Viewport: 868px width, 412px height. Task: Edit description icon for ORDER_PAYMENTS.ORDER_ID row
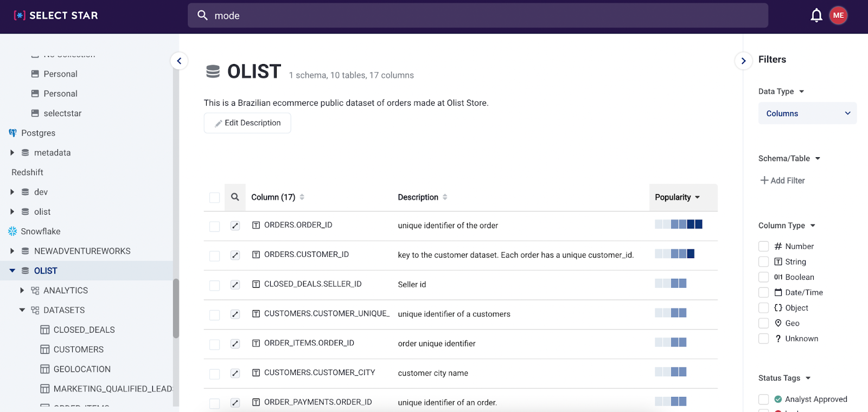(235, 403)
